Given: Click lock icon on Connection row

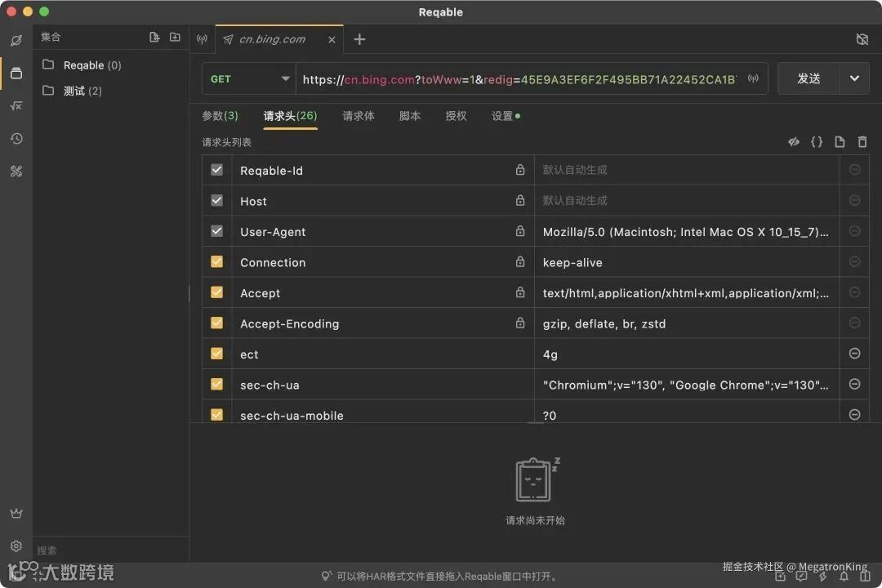Looking at the screenshot, I should coord(520,261).
